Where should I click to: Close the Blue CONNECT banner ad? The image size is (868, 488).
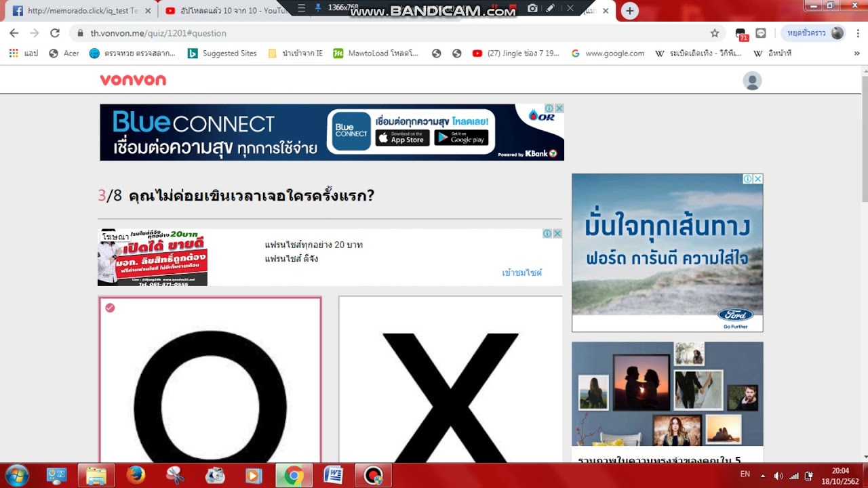pyautogui.click(x=559, y=108)
